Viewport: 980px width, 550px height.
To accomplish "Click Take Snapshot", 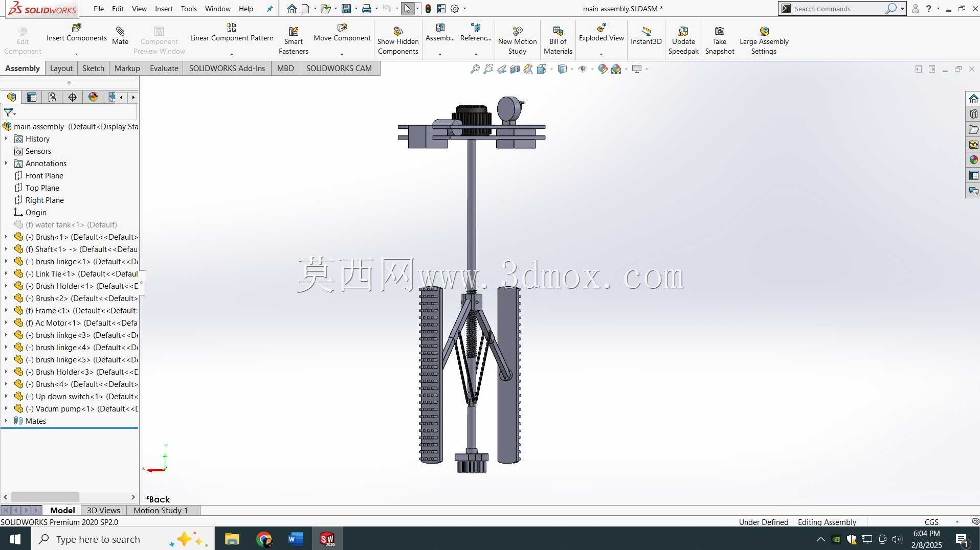I will tap(720, 40).
